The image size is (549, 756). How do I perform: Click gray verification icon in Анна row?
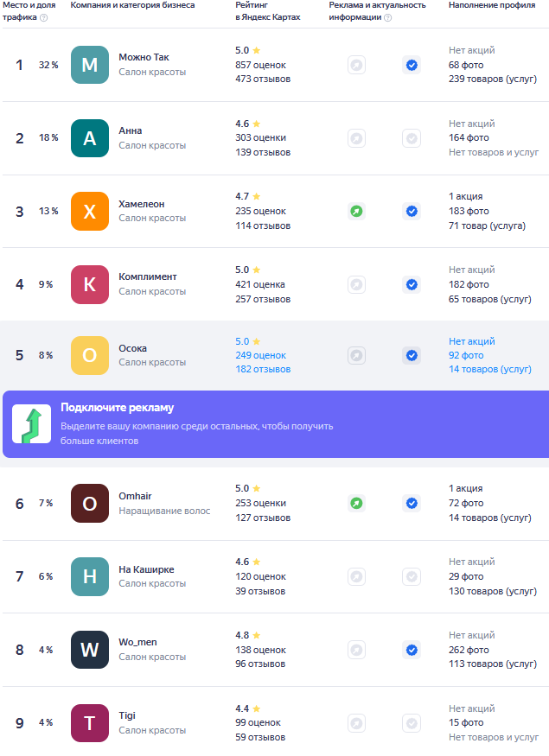pos(412,138)
